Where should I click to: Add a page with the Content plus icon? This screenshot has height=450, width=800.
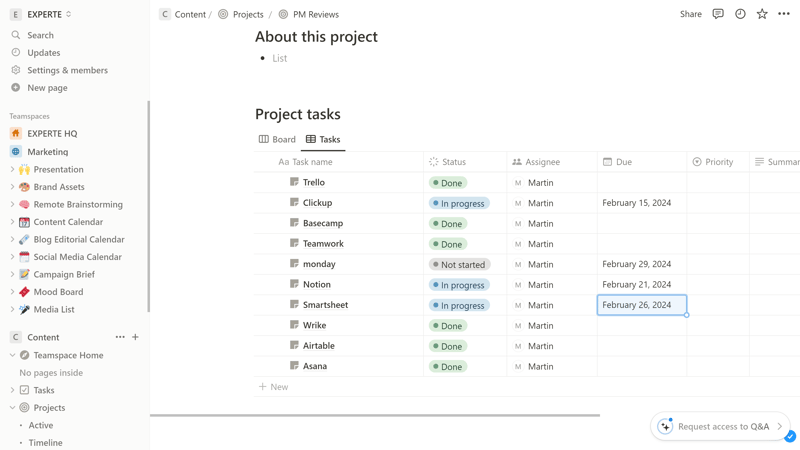click(x=135, y=337)
